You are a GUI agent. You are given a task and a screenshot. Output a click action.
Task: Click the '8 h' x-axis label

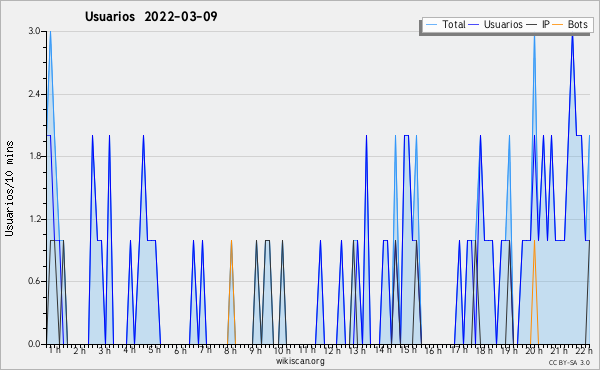[230, 350]
